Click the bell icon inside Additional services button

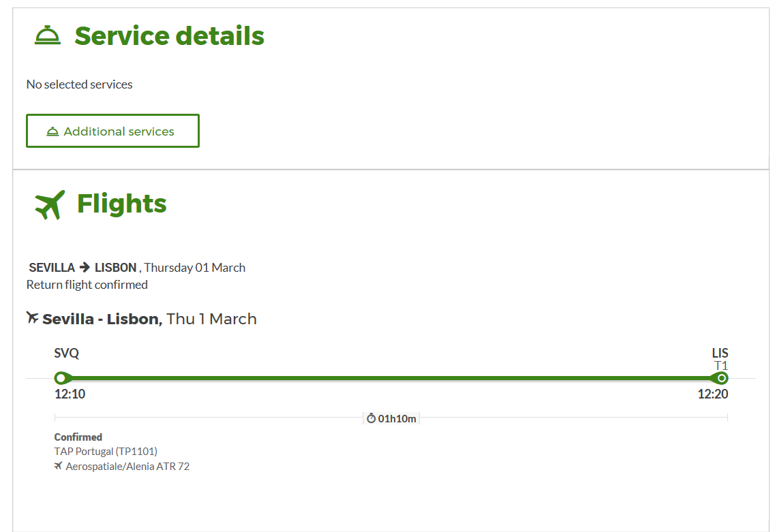[52, 131]
